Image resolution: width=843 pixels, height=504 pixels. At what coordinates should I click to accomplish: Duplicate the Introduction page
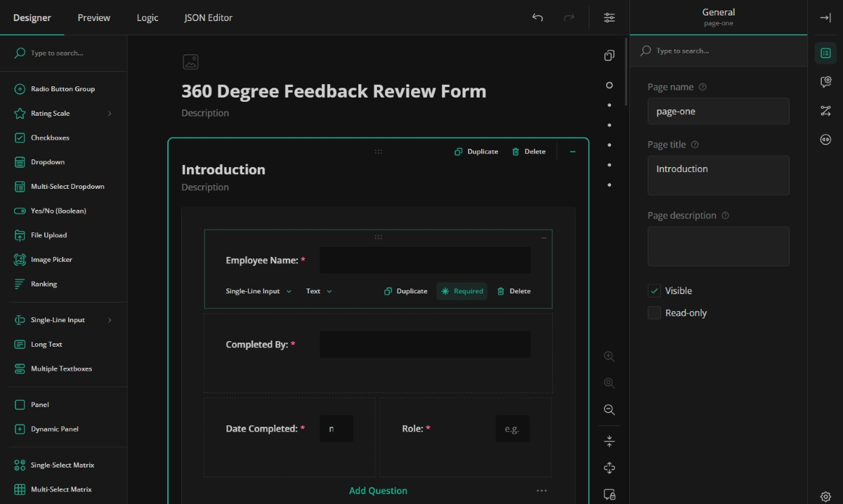point(476,152)
